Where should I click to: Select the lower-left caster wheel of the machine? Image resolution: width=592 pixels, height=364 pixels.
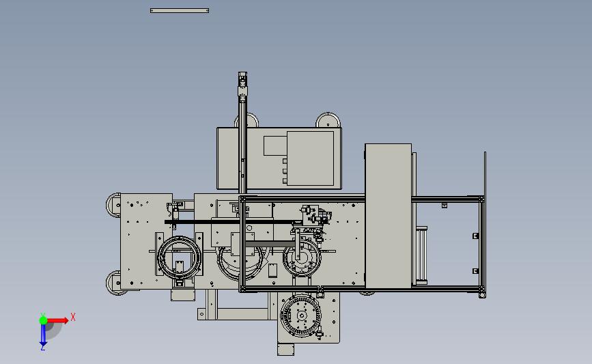click(x=113, y=283)
